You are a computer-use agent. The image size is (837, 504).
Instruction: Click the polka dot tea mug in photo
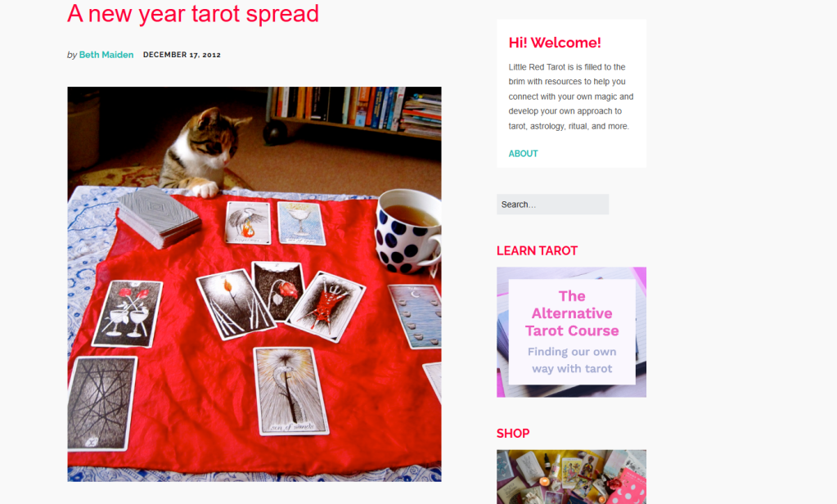pyautogui.click(x=408, y=232)
